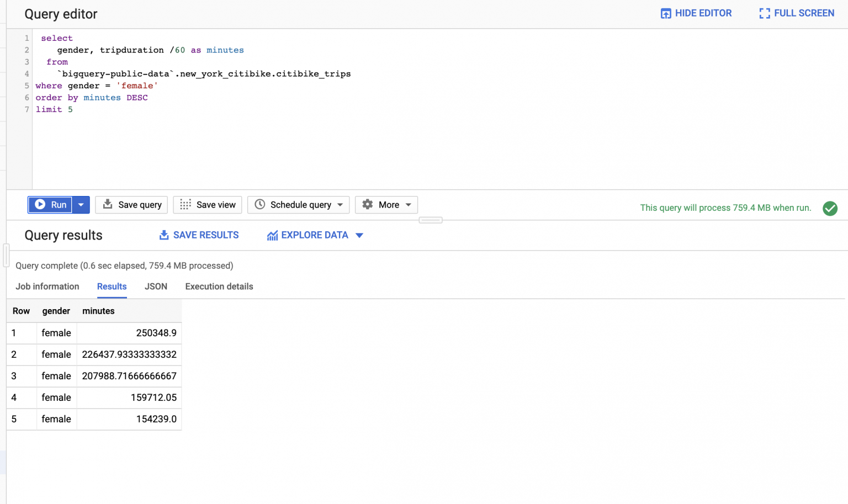Select the Save query icon
The height and width of the screenshot is (504, 848).
click(x=107, y=205)
